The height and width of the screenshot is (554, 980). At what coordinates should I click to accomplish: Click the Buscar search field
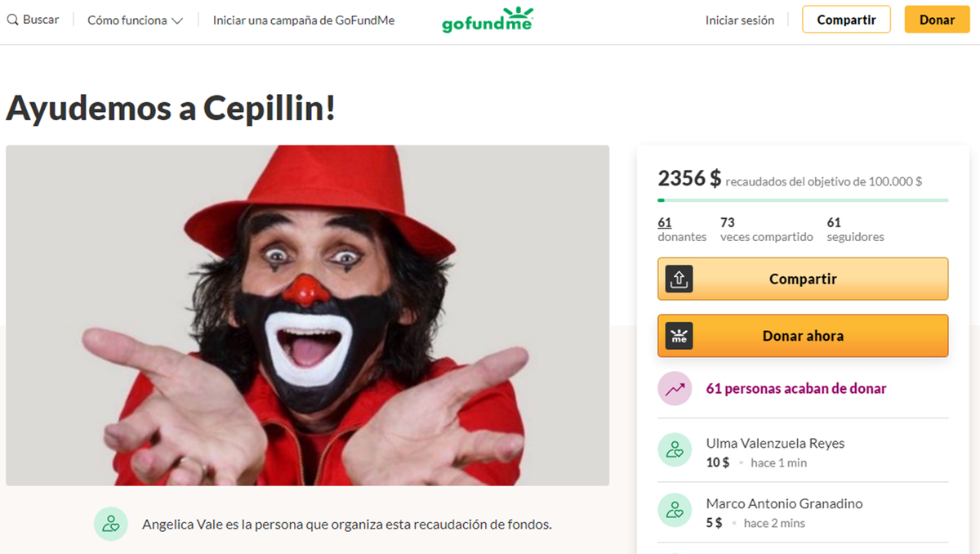click(33, 20)
